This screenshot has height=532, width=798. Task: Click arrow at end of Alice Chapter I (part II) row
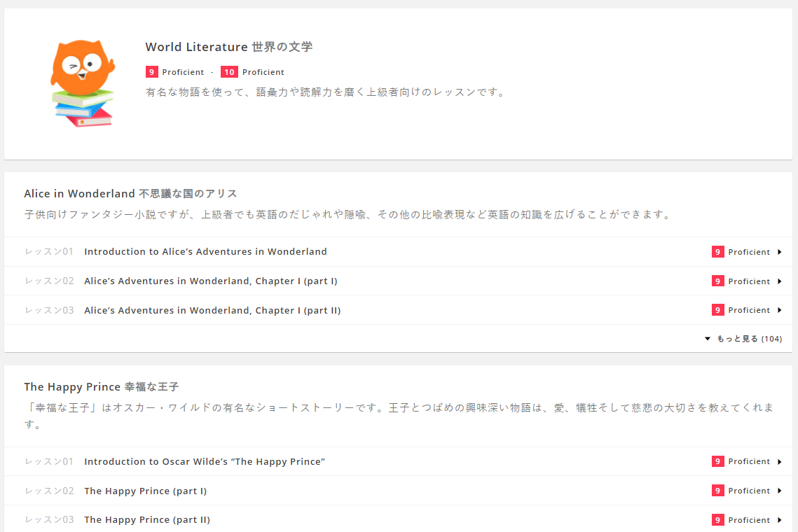pyautogui.click(x=780, y=310)
